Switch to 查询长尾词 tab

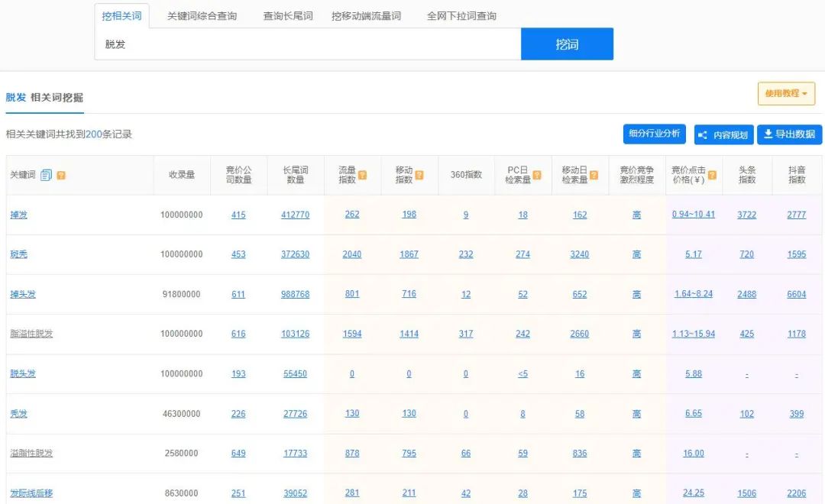[288, 16]
